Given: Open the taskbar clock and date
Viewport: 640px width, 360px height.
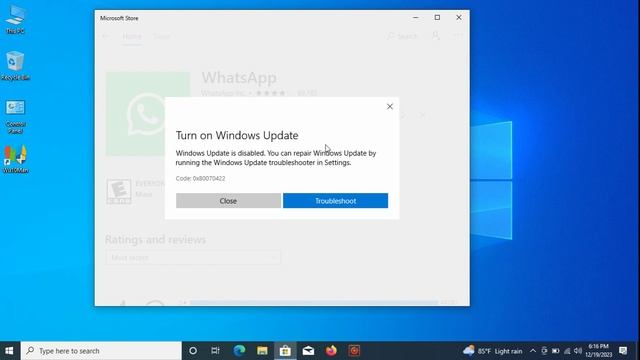Looking at the screenshot, I should 598,351.
